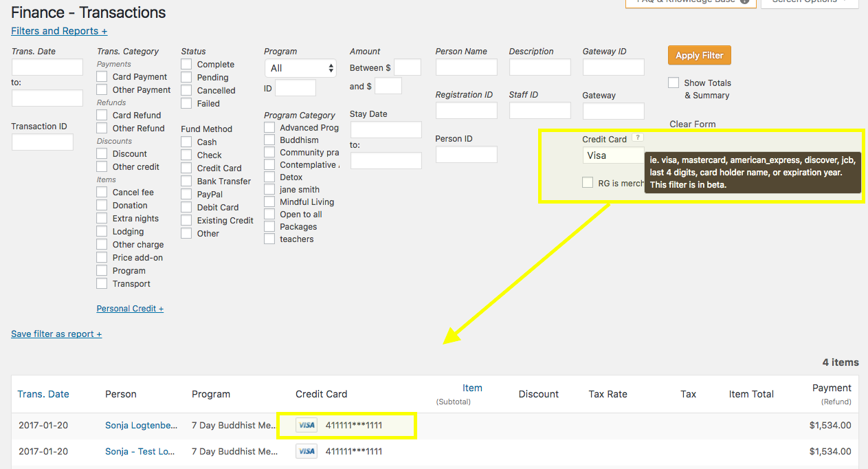Screen dimensions: 868x469
Task: Tick the Other Refund checkbox
Action: 102,128
